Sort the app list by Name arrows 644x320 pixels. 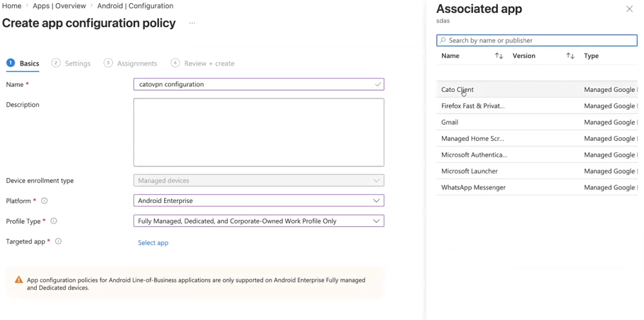[499, 56]
